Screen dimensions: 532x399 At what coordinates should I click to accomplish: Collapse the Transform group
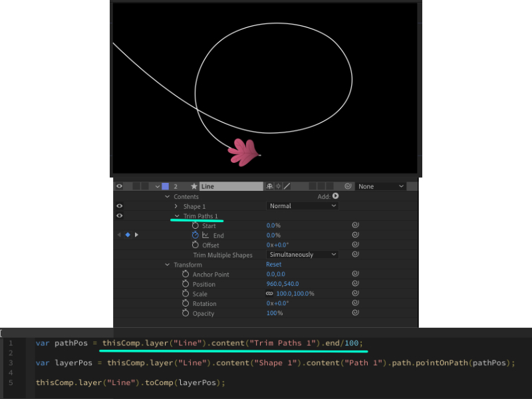coord(167,265)
